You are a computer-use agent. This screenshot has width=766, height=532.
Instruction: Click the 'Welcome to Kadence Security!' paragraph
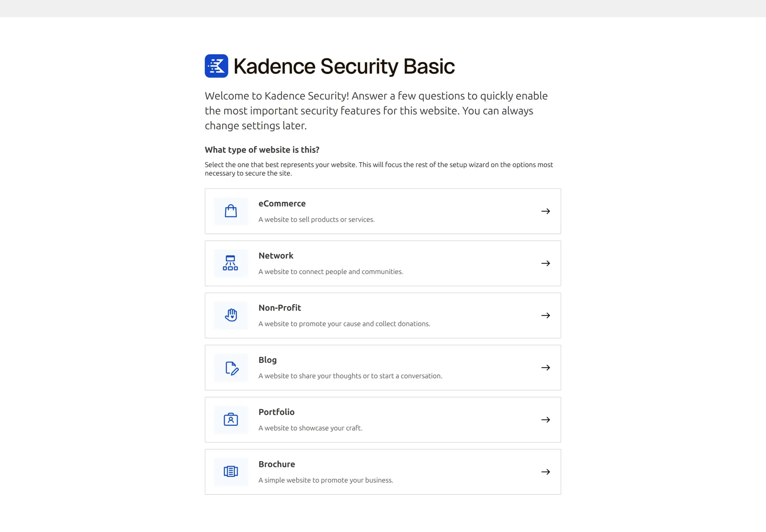tap(376, 111)
